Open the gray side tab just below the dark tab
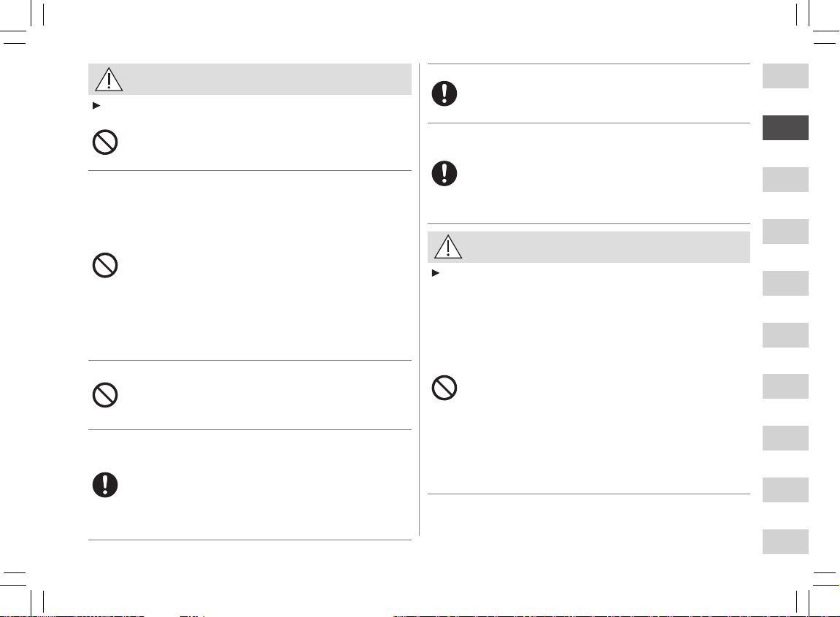The height and width of the screenshot is (617, 840). pos(785,180)
